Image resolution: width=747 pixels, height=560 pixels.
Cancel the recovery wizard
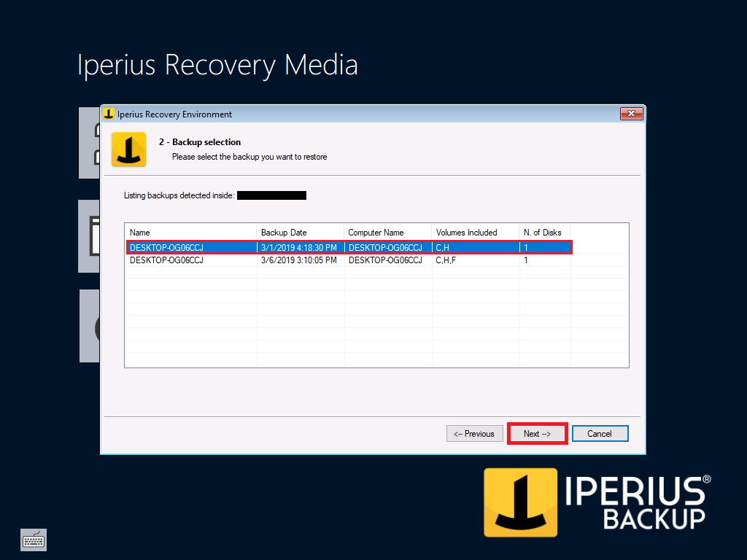coord(600,433)
